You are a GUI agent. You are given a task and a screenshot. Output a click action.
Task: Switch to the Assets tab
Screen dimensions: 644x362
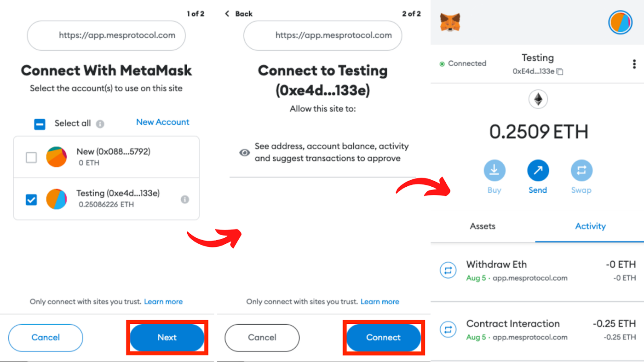[483, 226]
